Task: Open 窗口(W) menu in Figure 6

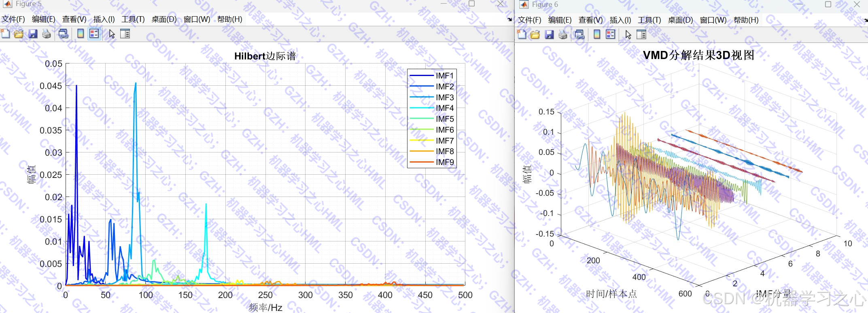Action: (x=713, y=20)
